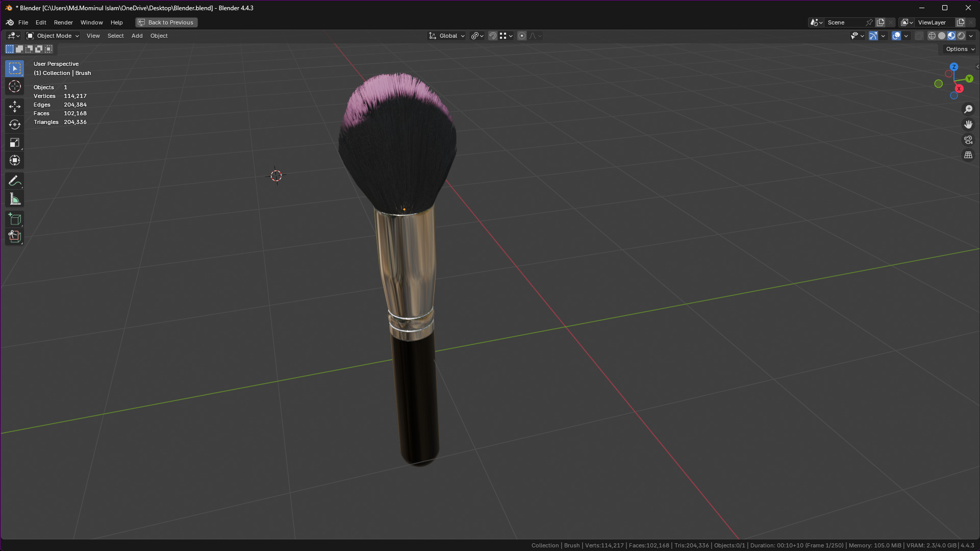980x551 pixels.
Task: Select the last tool below Add Cube
Action: [14, 236]
